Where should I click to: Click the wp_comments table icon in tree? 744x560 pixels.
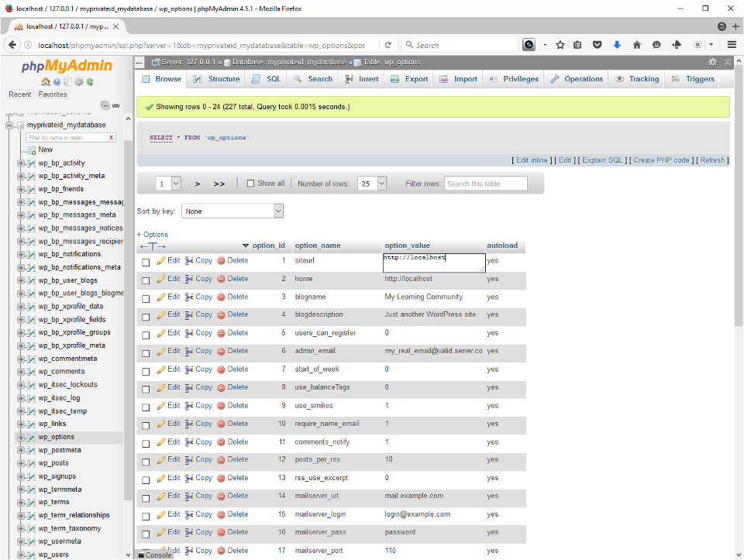coord(31,372)
